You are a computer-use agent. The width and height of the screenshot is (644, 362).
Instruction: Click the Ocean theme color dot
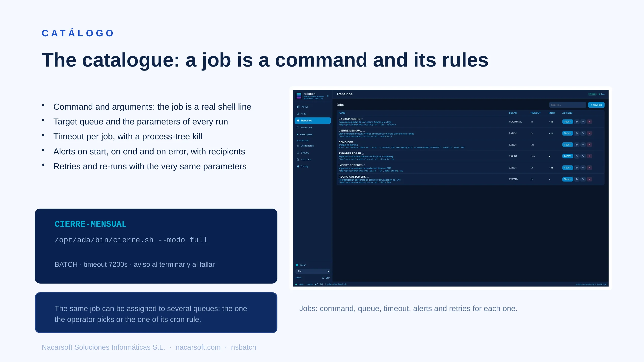[297, 265]
